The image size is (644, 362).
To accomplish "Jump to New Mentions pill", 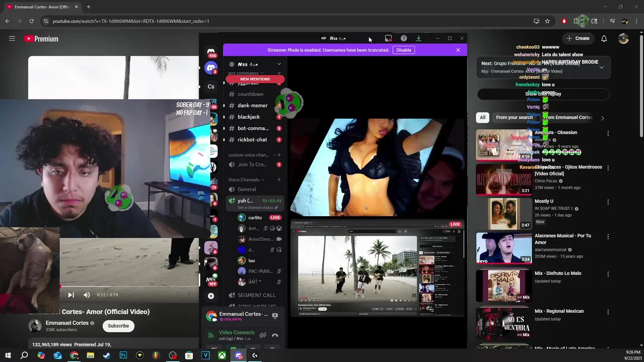I will [255, 79].
